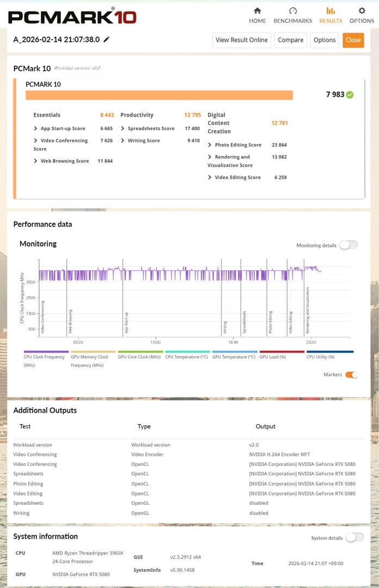Click the Web Browsing chart marker
379x588 pixels.
click(x=70, y=321)
